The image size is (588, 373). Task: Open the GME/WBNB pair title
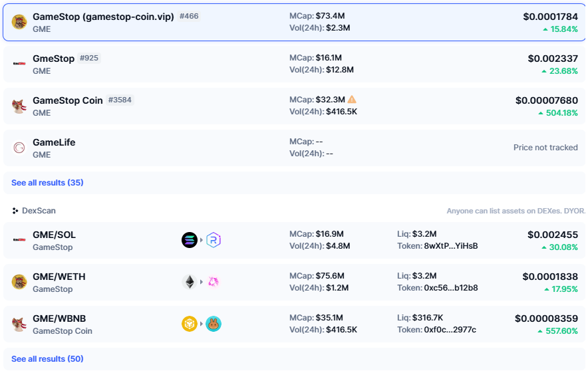pyautogui.click(x=59, y=318)
